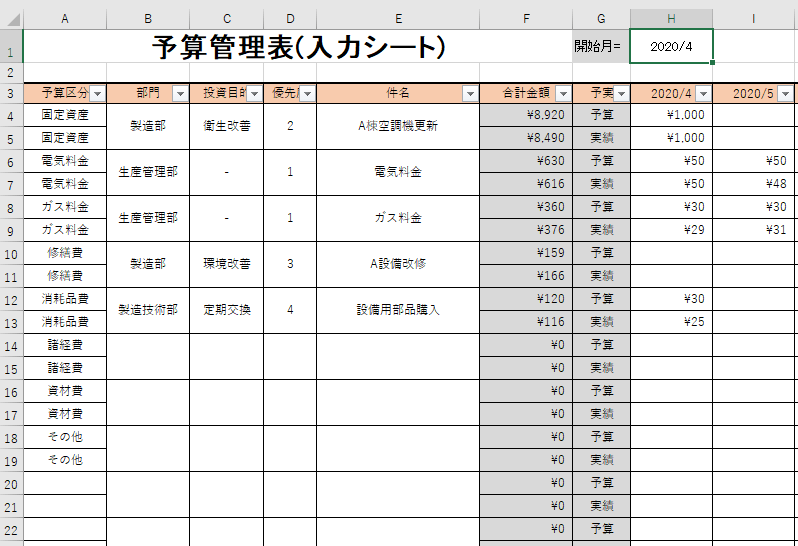Screen dimensions: 798x546
Task: Click the title 予算管理表(入力シート)
Action: 298,47
